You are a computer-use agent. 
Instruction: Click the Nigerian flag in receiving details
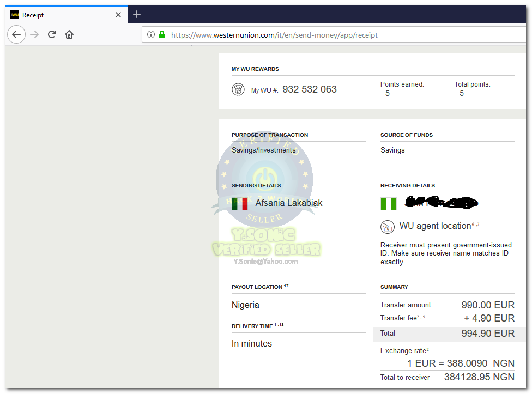point(389,204)
